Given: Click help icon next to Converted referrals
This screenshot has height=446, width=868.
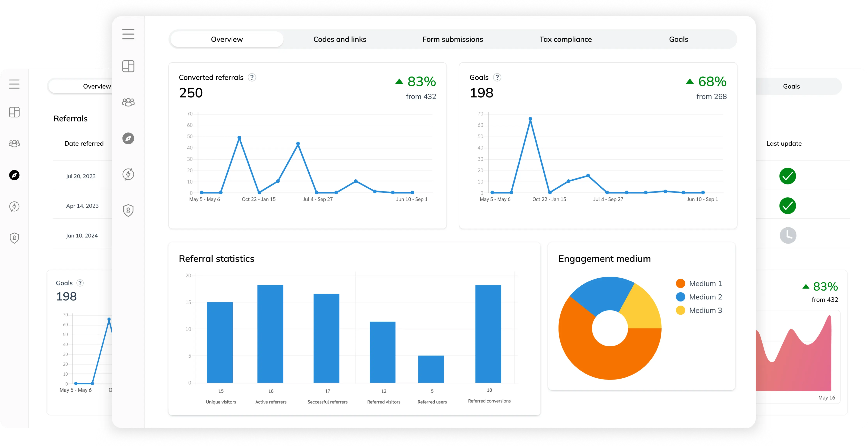Looking at the screenshot, I should (252, 78).
